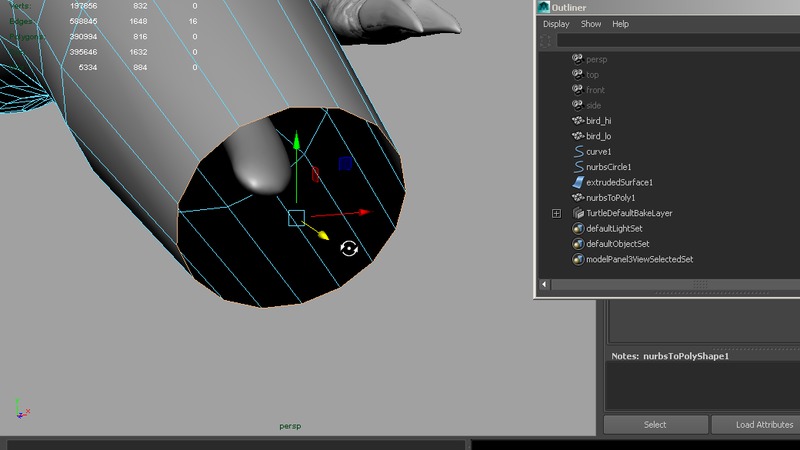The width and height of the screenshot is (800, 450).
Task: Click the curve1 NURBS curve icon
Action: [578, 151]
